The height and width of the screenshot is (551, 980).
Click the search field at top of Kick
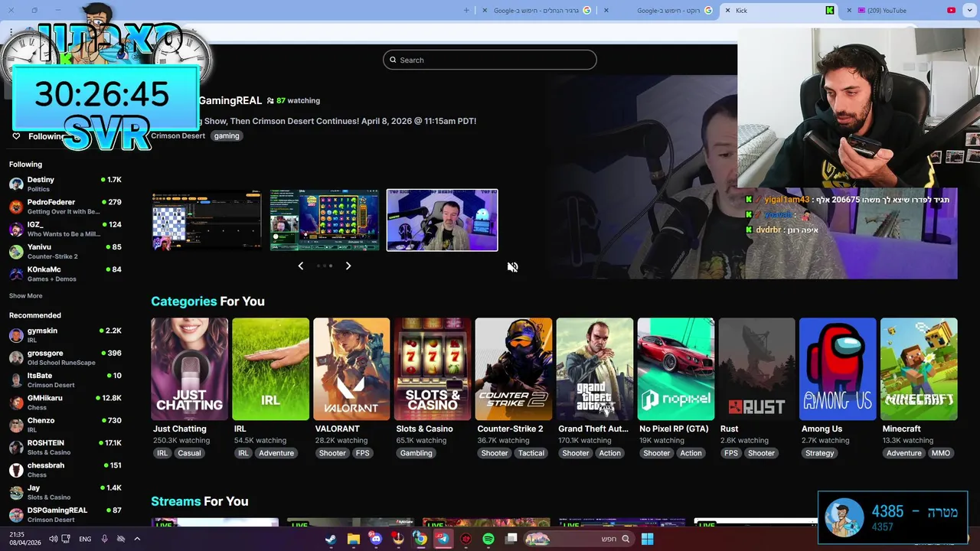pyautogui.click(x=490, y=60)
